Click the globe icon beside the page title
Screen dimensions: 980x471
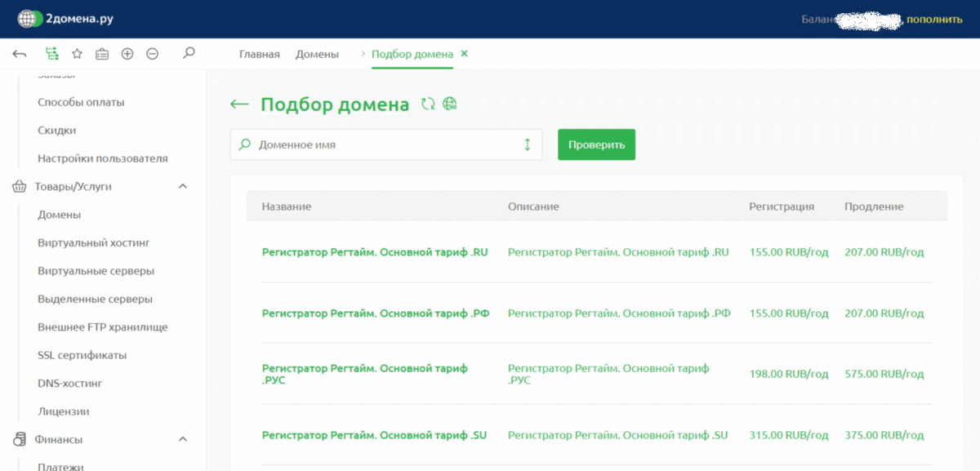click(x=450, y=104)
